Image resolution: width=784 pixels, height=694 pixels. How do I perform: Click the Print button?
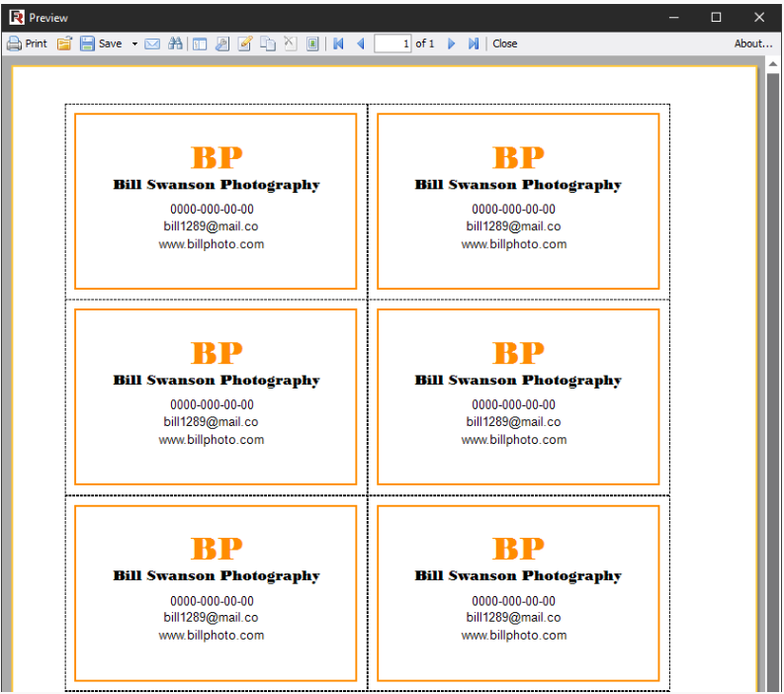pos(27,44)
